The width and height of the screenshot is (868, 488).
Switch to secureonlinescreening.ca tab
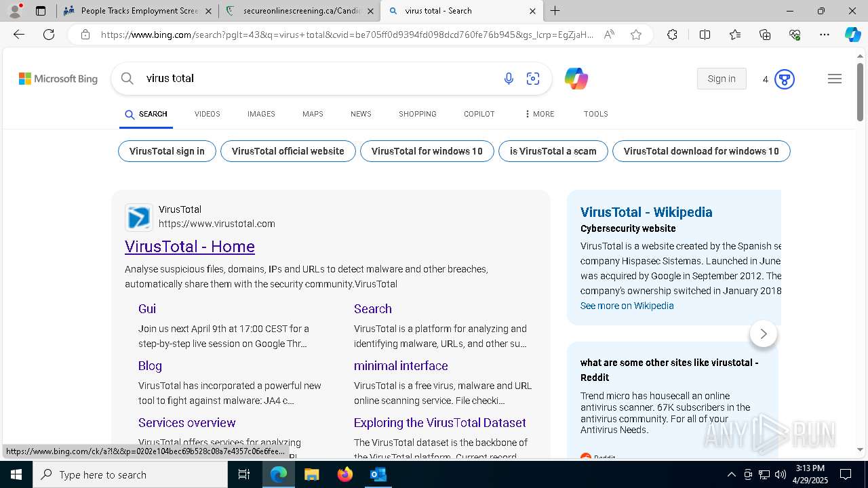pyautogui.click(x=300, y=11)
